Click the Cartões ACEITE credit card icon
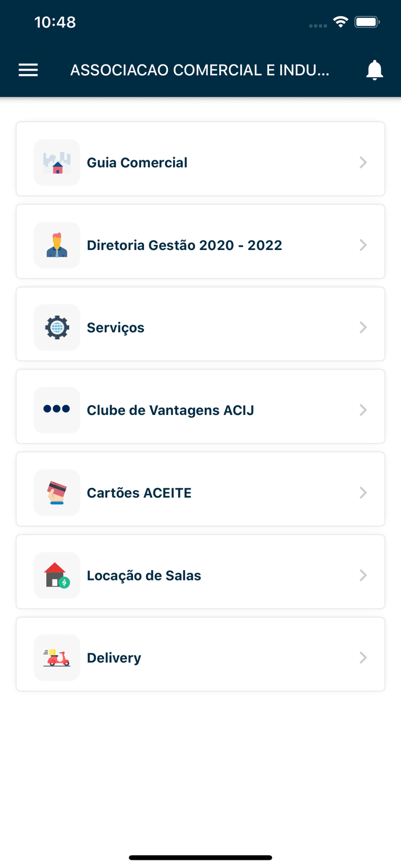The image size is (401, 868). tap(57, 492)
